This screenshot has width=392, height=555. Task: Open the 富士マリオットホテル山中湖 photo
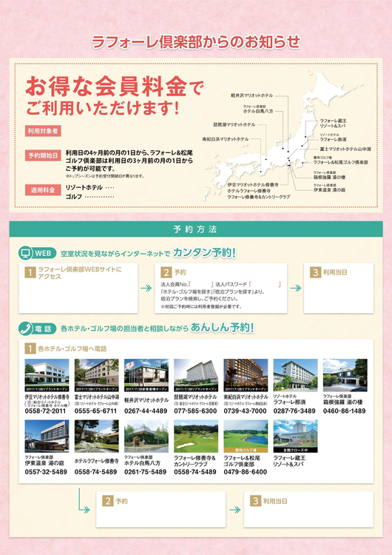tap(97, 375)
